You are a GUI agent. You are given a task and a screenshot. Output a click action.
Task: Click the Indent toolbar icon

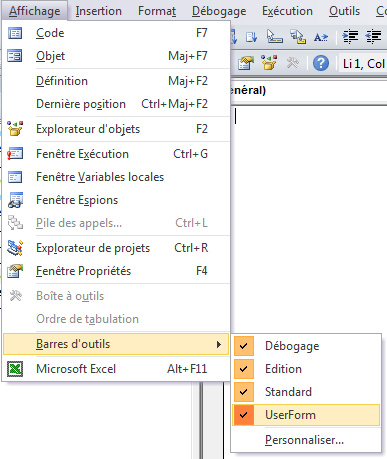[350, 37]
